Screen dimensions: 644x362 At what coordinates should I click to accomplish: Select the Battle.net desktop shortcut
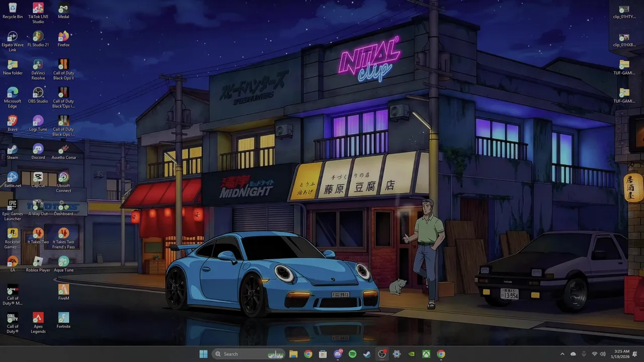[x=13, y=180]
